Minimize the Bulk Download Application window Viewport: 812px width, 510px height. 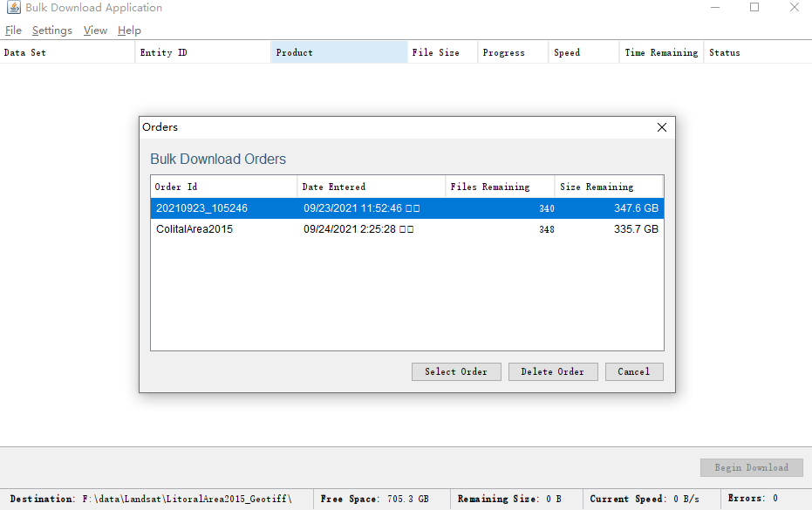coord(715,7)
